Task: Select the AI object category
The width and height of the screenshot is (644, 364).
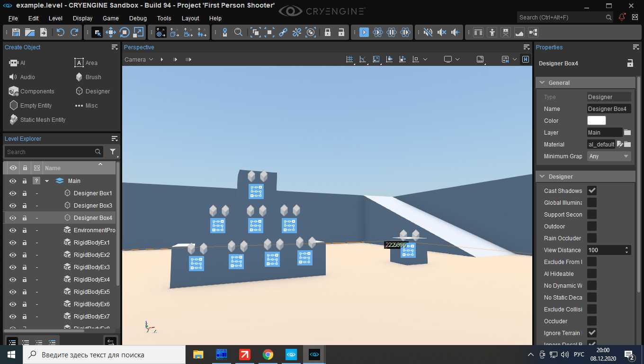Action: pyautogui.click(x=17, y=63)
